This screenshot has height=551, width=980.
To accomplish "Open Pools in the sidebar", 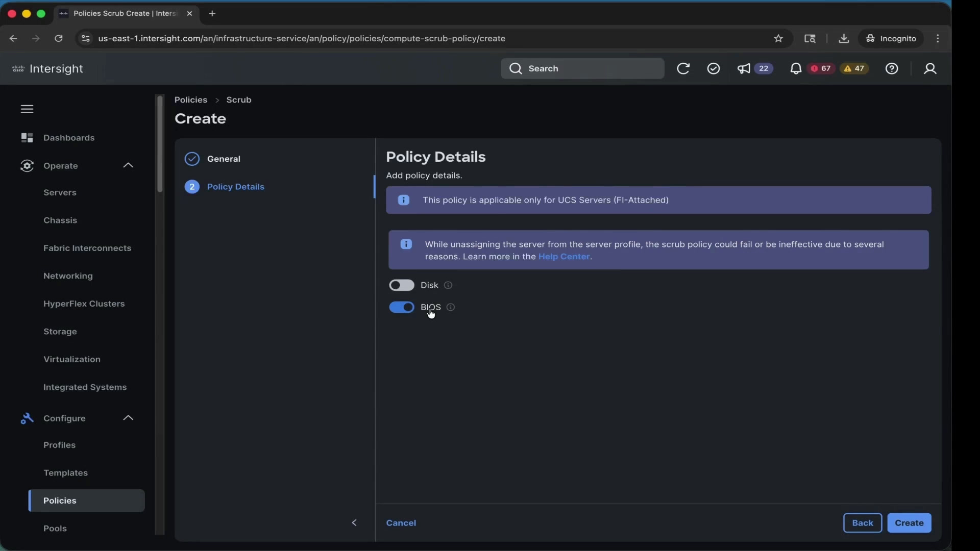I will (x=55, y=529).
